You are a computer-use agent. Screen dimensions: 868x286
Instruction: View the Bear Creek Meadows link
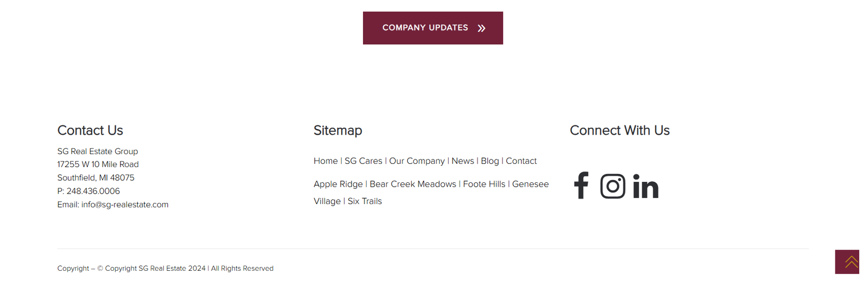413,185
